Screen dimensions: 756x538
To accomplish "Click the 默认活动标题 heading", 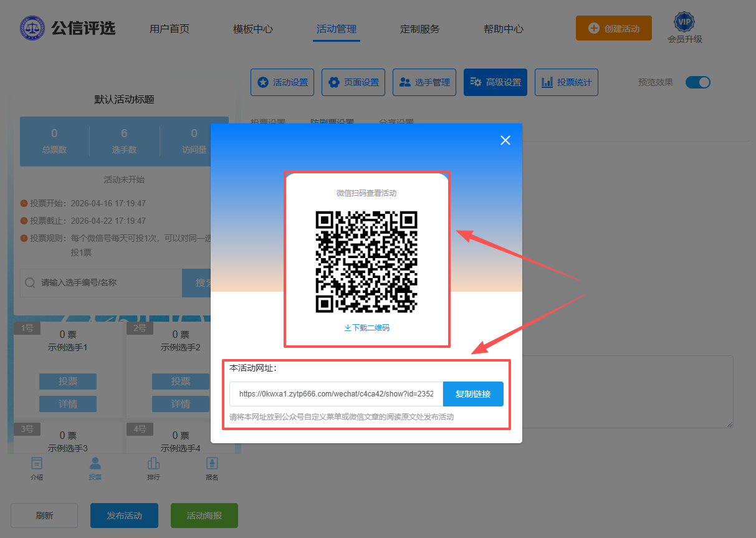I will tap(124, 99).
